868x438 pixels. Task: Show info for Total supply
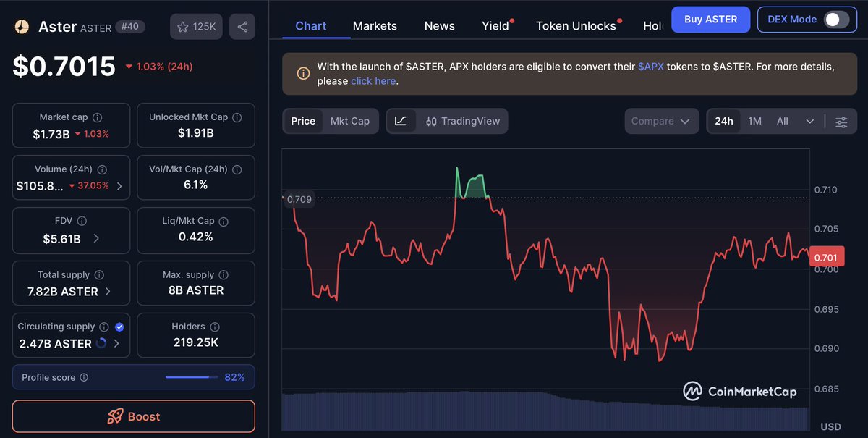click(x=99, y=275)
